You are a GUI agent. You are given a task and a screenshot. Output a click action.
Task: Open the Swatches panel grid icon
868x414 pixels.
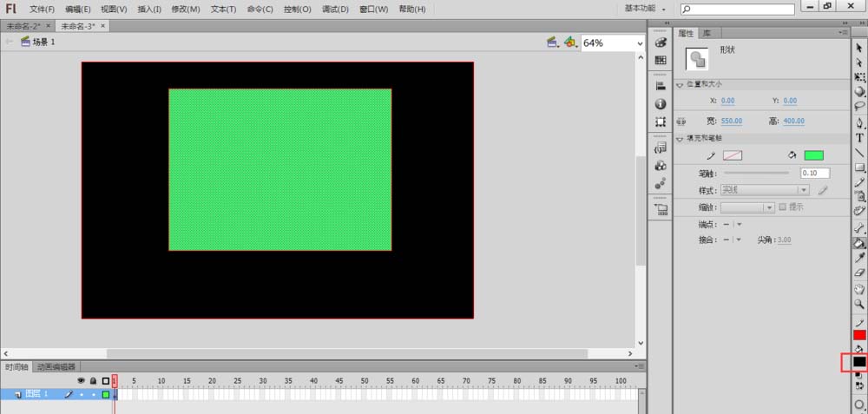tap(661, 60)
